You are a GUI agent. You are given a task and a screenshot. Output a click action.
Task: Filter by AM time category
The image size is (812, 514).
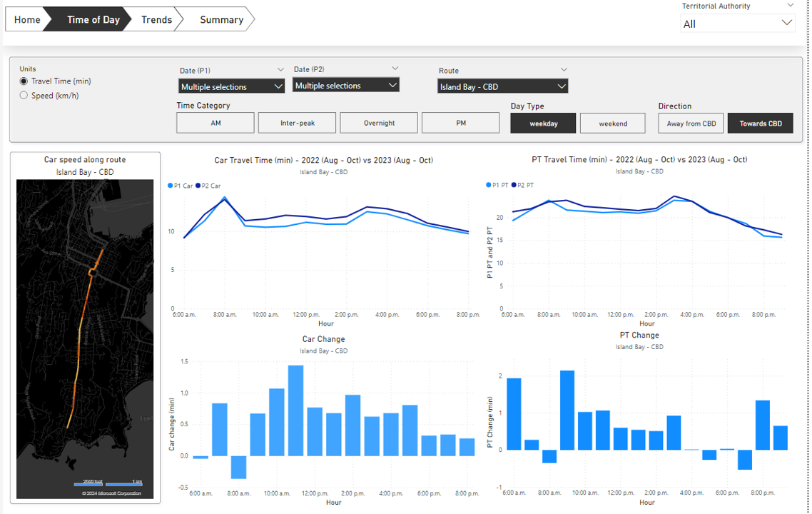(215, 123)
